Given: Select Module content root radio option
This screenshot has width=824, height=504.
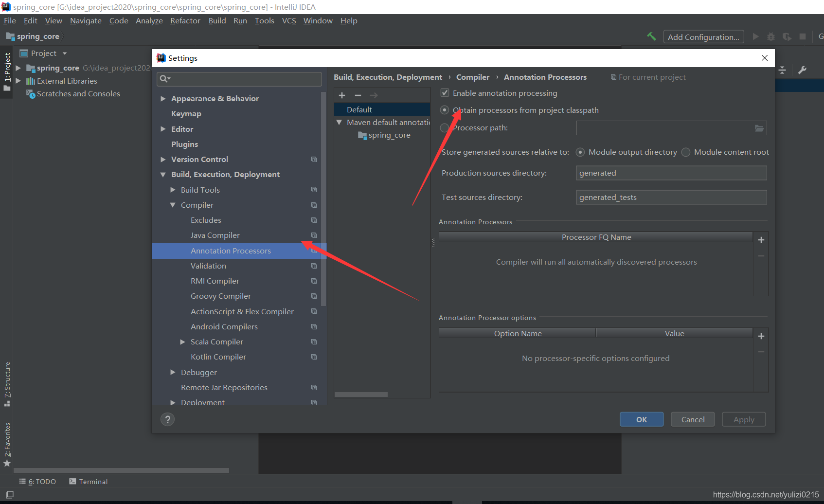Looking at the screenshot, I should coord(686,152).
